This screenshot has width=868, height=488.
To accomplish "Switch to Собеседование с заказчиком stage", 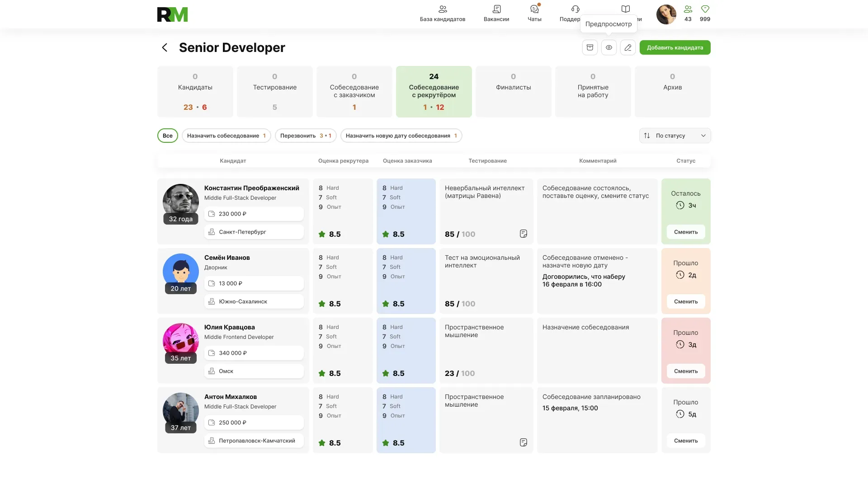I will coord(354,92).
